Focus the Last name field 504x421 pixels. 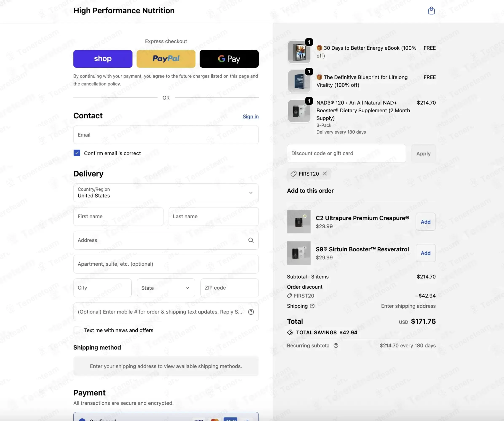point(214,216)
